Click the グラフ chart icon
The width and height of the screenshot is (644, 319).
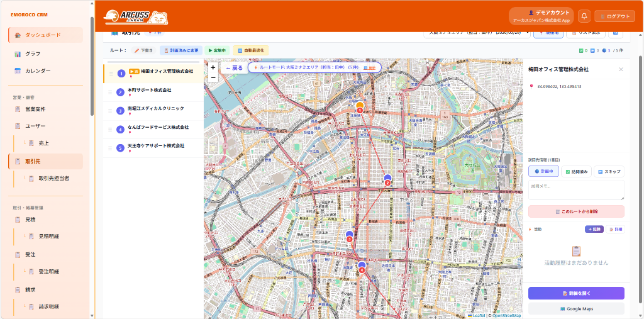tap(18, 54)
